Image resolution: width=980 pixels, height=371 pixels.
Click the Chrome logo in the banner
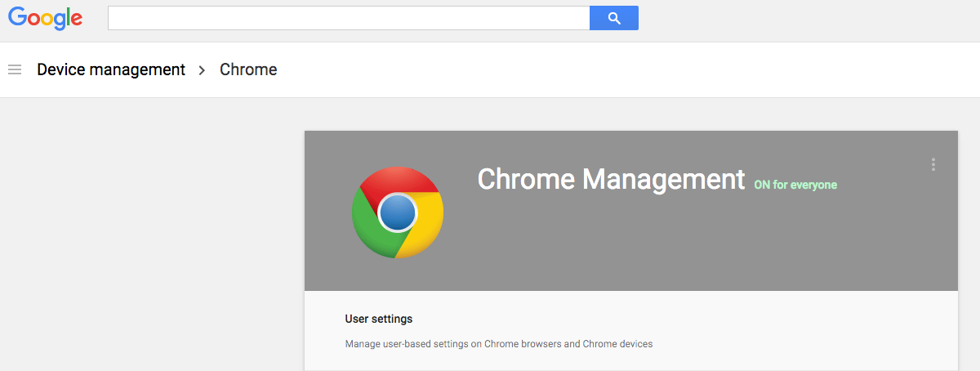398,212
